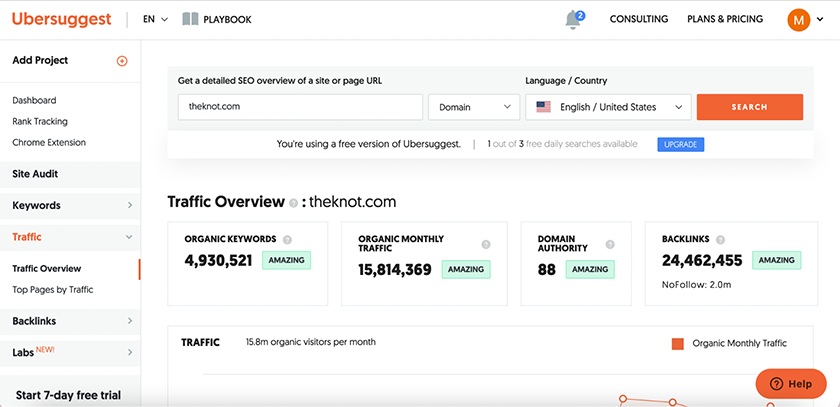
Task: Click the AMAZING badge beside 15,814,369
Action: (x=466, y=270)
